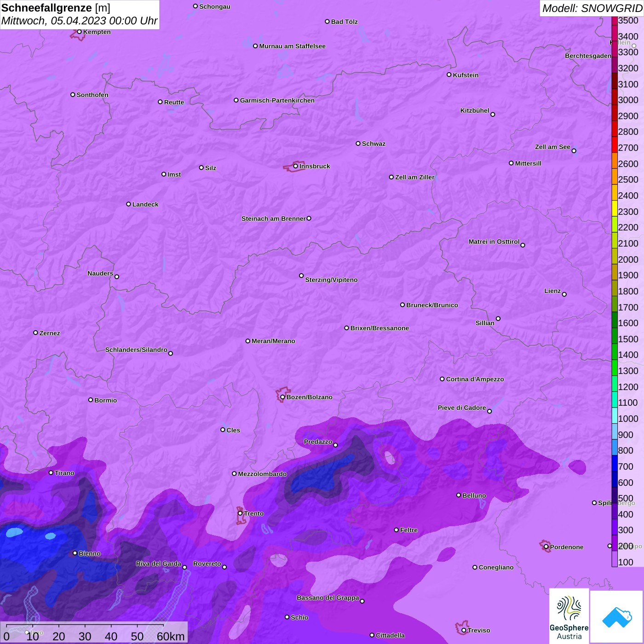Viewport: 644px width, 644px height.
Task: Click the Cortina d'Ampezzo label
Action: point(475,379)
